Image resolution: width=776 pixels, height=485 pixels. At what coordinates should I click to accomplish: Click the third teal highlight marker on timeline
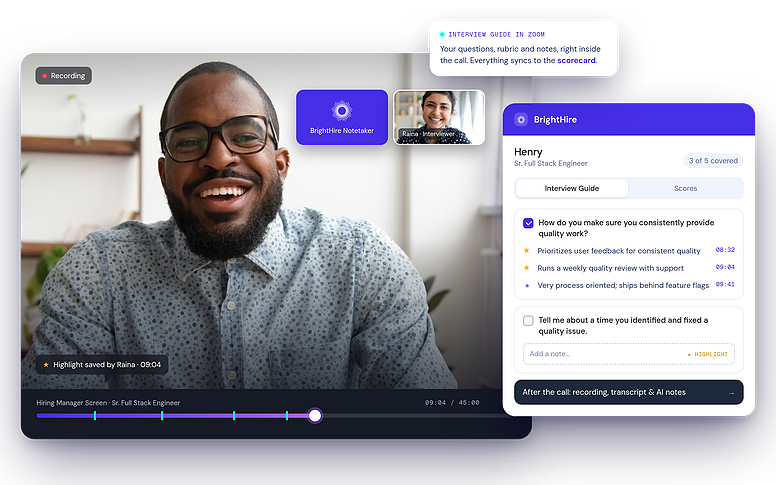coord(234,416)
